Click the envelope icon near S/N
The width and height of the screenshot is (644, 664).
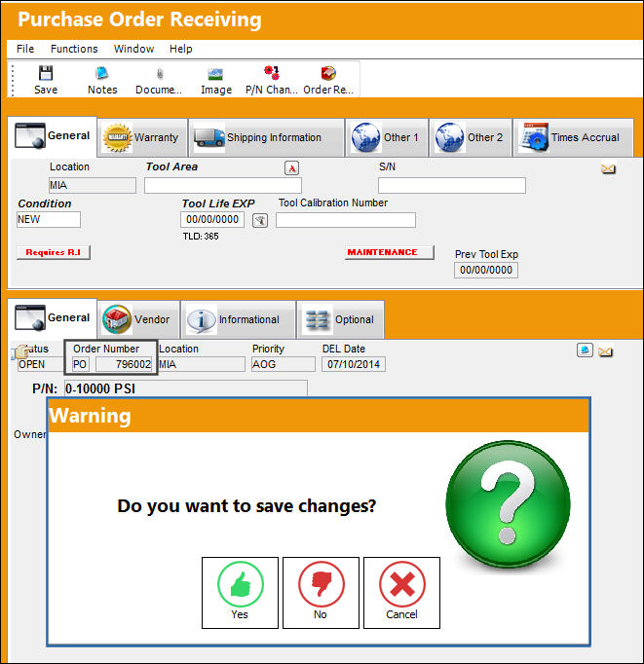pyautogui.click(x=608, y=169)
